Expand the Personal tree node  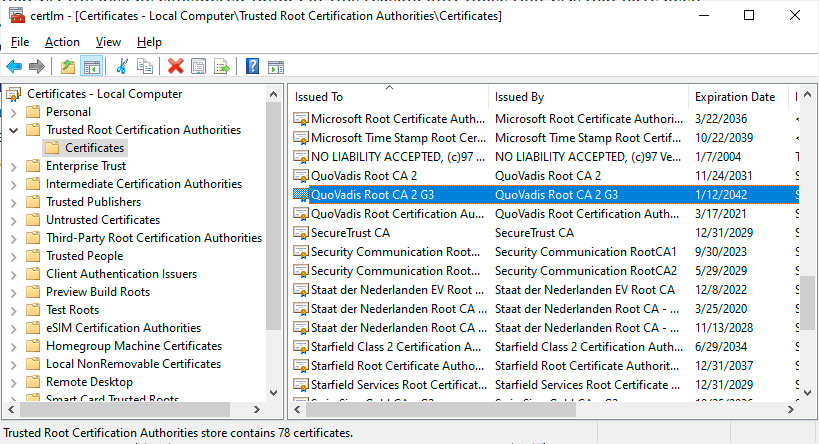click(14, 112)
